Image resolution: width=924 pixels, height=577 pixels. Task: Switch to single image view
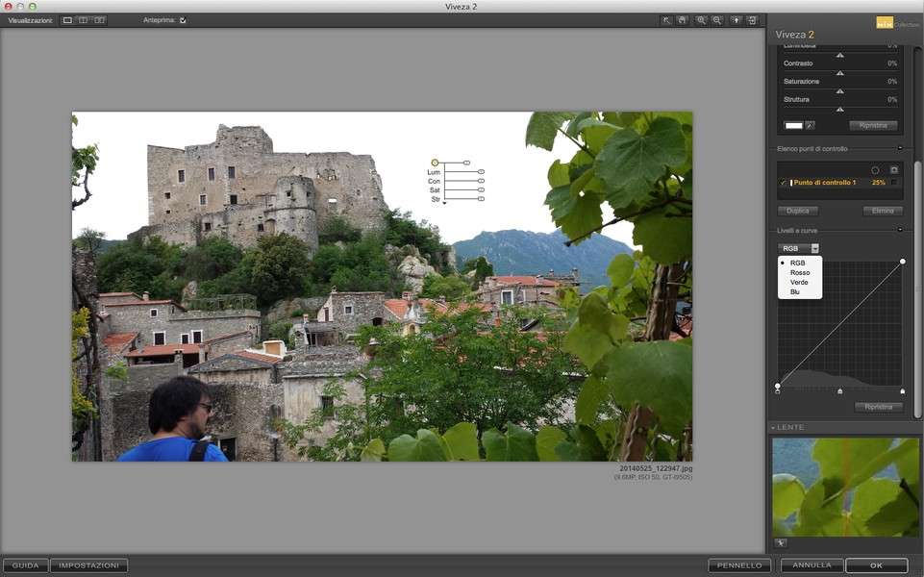click(67, 20)
